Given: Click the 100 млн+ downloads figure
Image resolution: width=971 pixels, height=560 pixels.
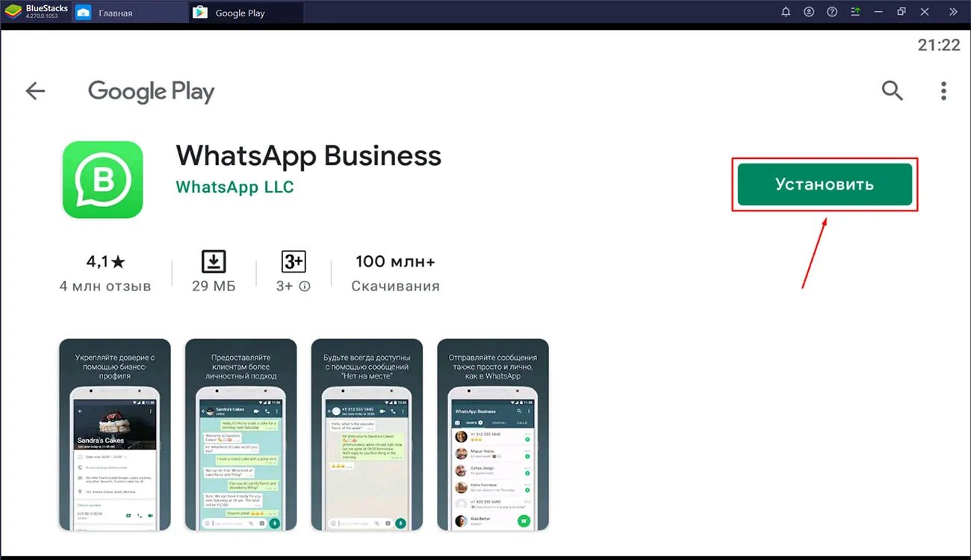Looking at the screenshot, I should tap(395, 261).
